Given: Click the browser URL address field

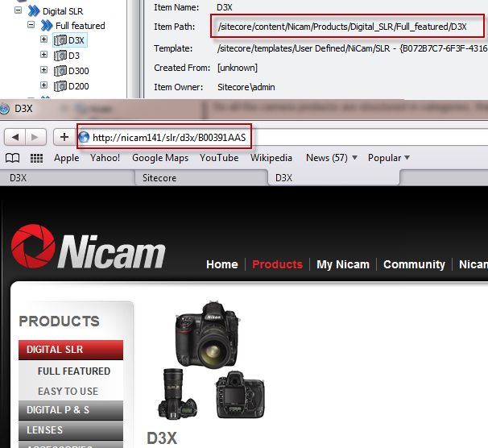Looking at the screenshot, I should (280, 137).
